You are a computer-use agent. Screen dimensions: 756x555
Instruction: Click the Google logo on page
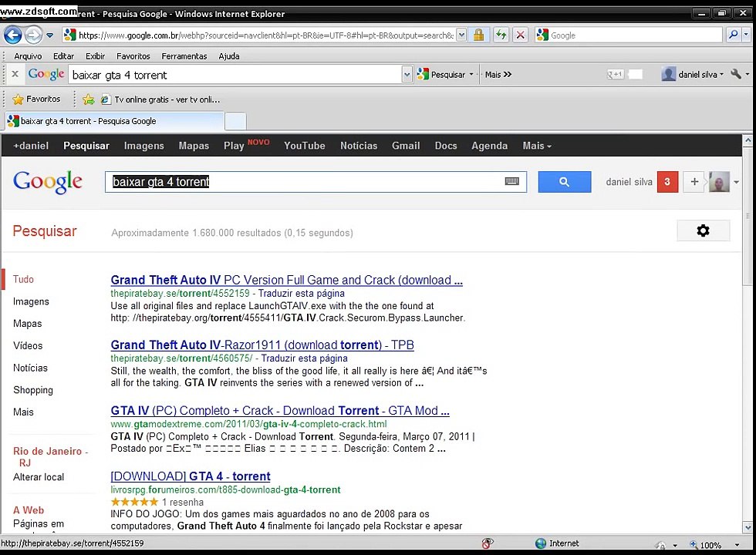pos(47,182)
